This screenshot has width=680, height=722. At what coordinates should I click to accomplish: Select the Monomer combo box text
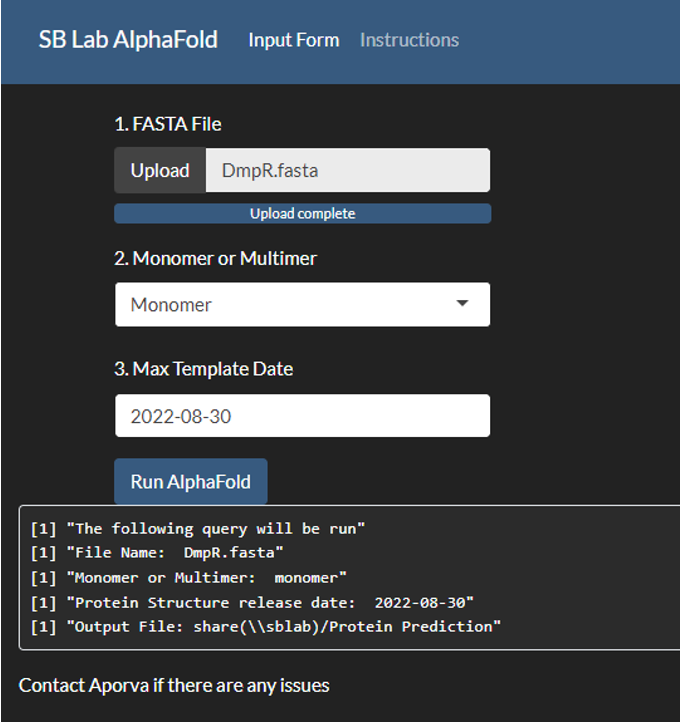pyautogui.click(x=171, y=305)
